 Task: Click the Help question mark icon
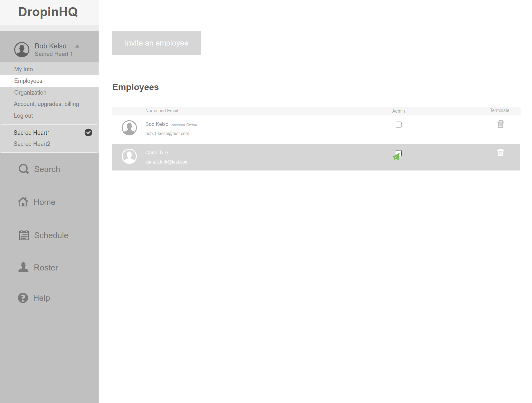(23, 298)
